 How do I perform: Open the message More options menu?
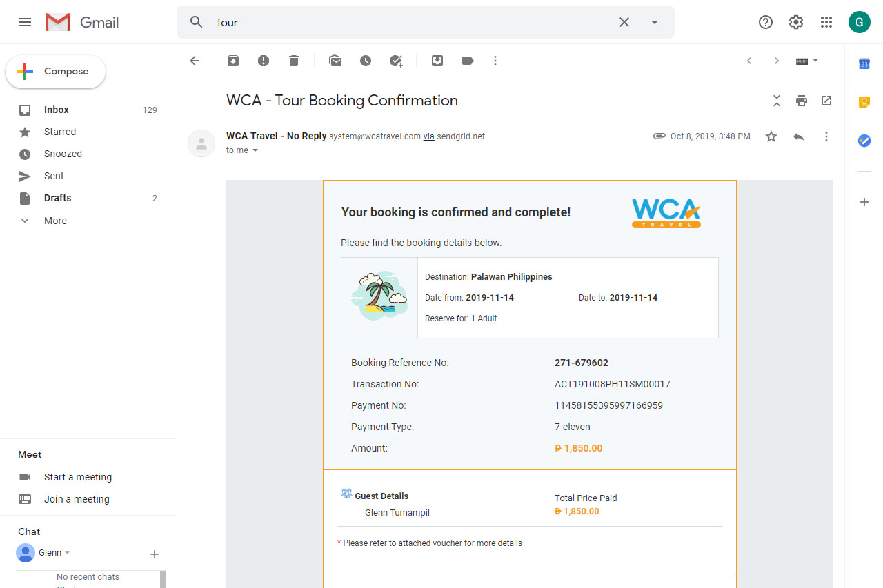[x=826, y=136]
